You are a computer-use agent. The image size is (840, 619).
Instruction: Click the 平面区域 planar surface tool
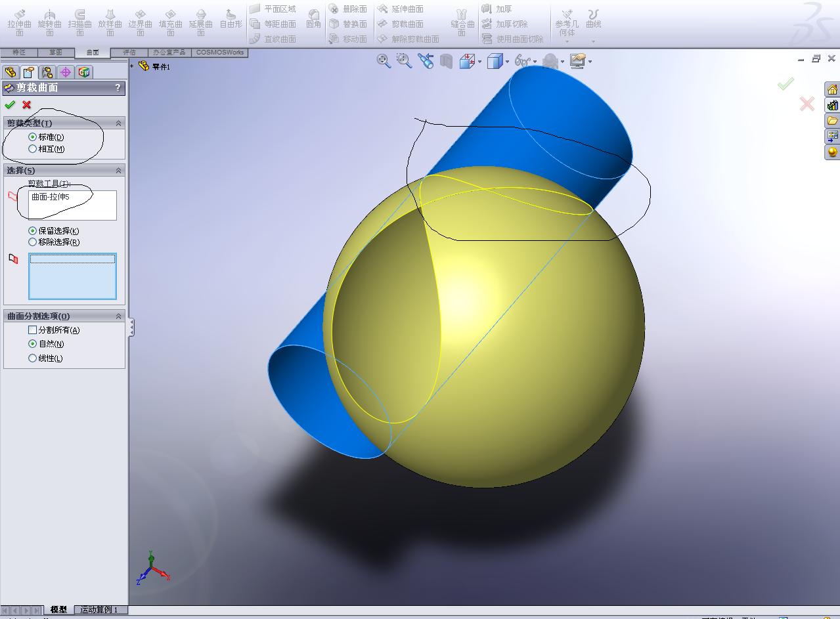tap(273, 9)
